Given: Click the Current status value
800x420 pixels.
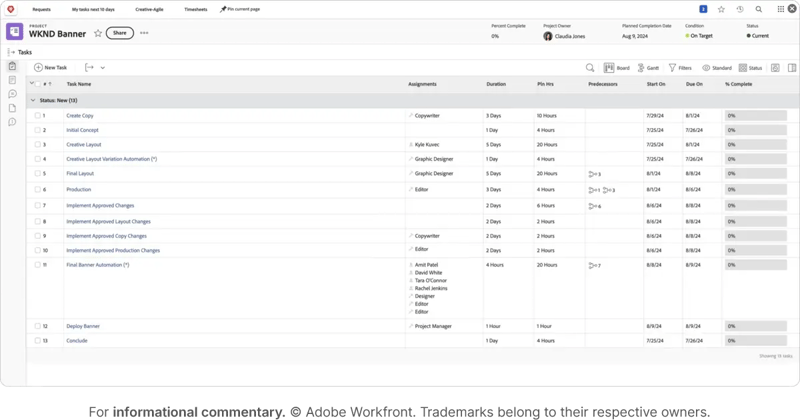Looking at the screenshot, I should tap(757, 36).
